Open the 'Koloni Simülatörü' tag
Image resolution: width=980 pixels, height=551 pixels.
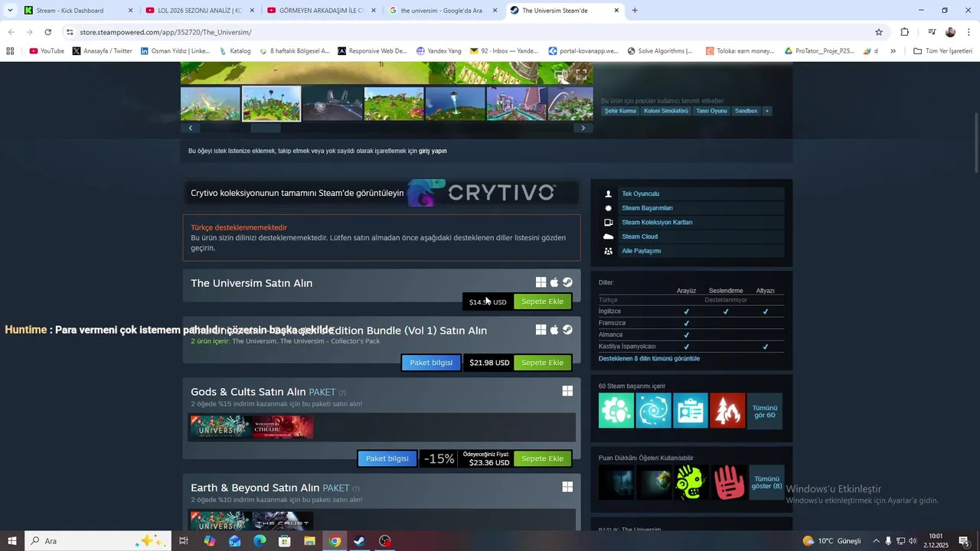point(666,111)
